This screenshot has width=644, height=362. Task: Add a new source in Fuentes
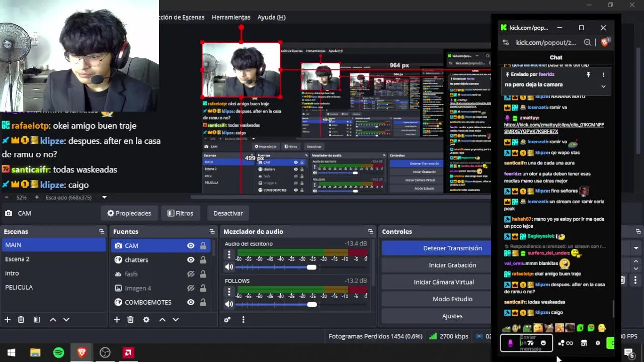(117, 319)
